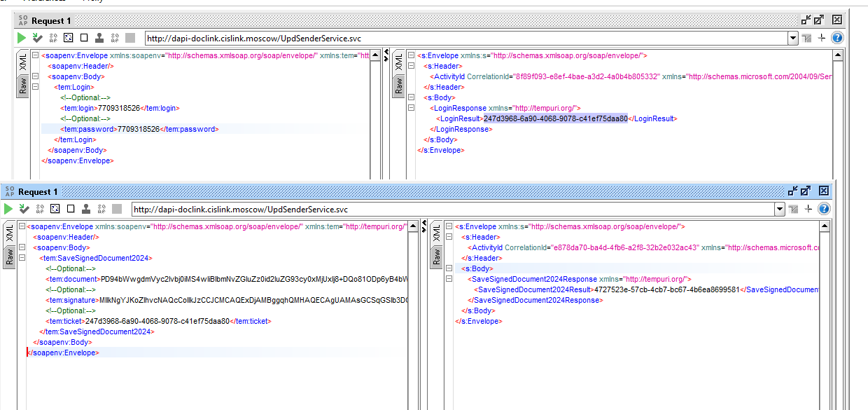868x410 pixels.
Task: Open endpoint dropdown in SaveSignedDocument2024 window
Action: click(x=780, y=209)
